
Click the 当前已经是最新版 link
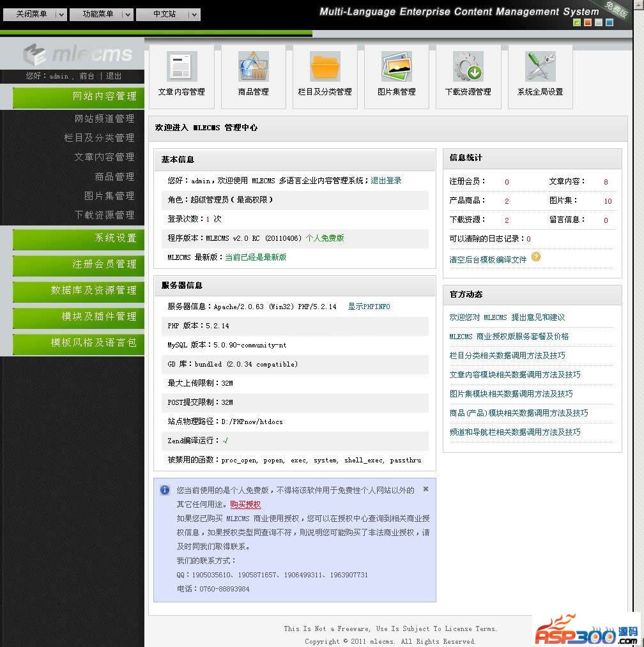click(x=256, y=257)
